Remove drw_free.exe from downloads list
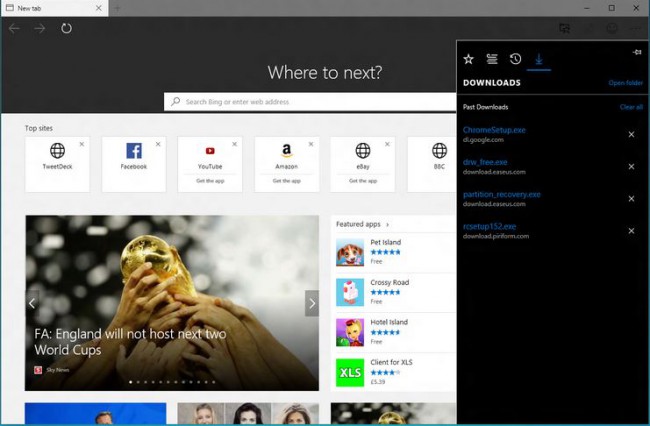 tap(631, 167)
